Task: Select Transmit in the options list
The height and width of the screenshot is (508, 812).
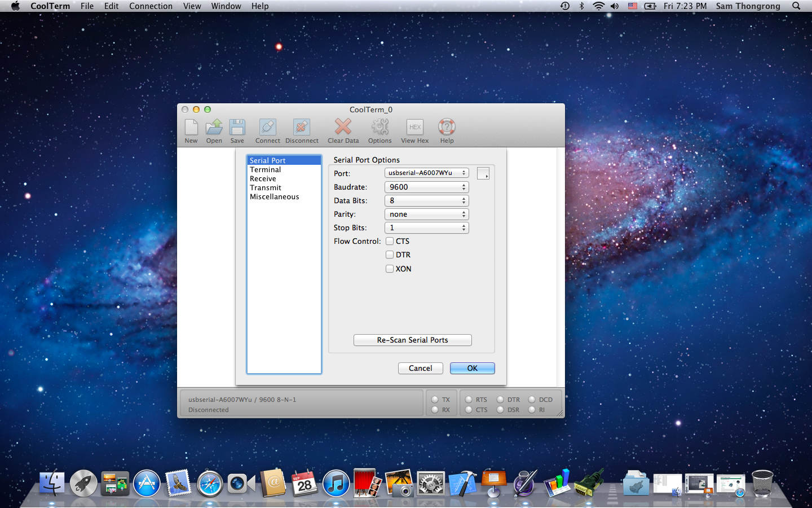Action: click(x=284, y=187)
